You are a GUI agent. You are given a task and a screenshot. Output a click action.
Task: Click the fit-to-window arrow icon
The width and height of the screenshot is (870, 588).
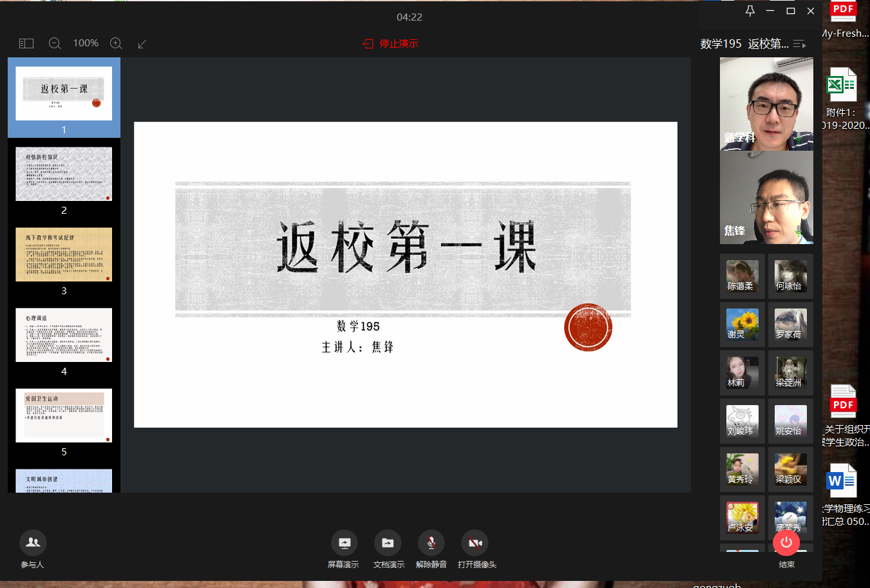pyautogui.click(x=142, y=44)
